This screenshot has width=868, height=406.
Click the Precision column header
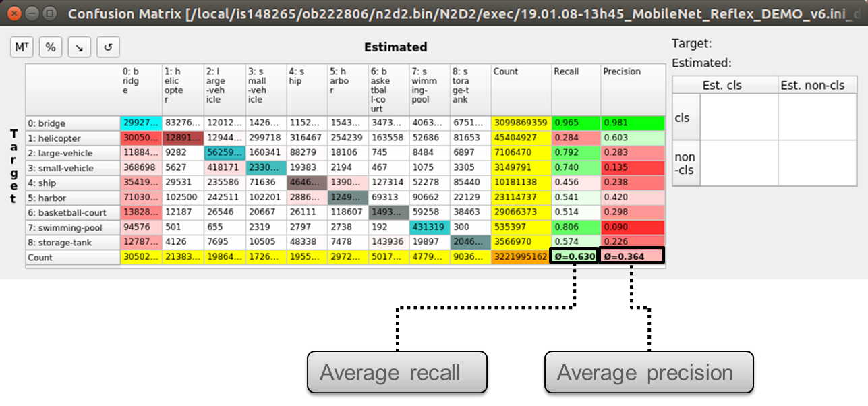pyautogui.click(x=633, y=90)
